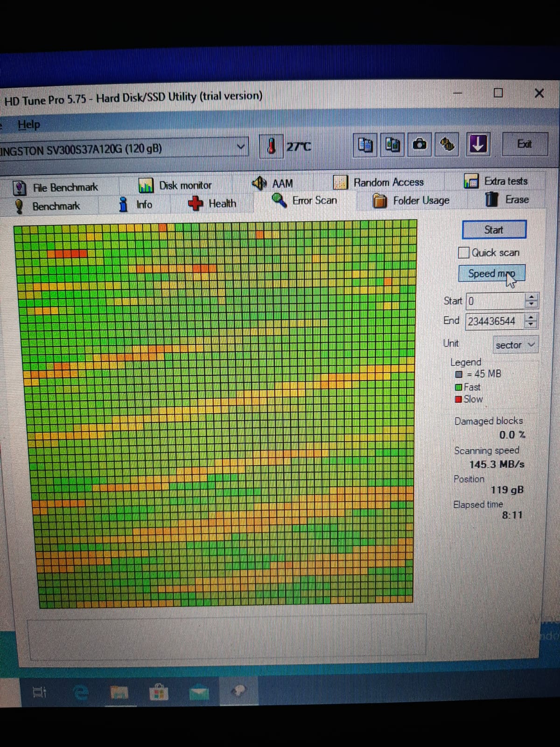Click the Position value 119 gB
560x747 pixels.
tap(507, 490)
